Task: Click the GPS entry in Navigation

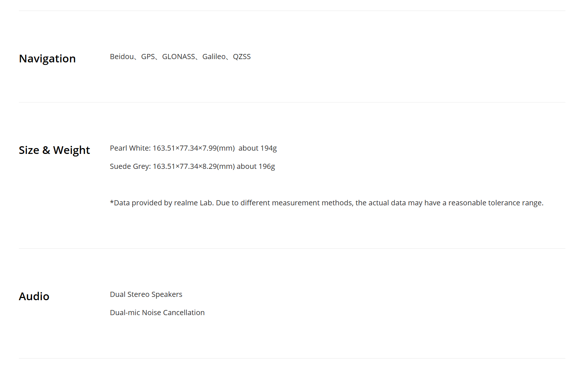Action: pos(148,57)
